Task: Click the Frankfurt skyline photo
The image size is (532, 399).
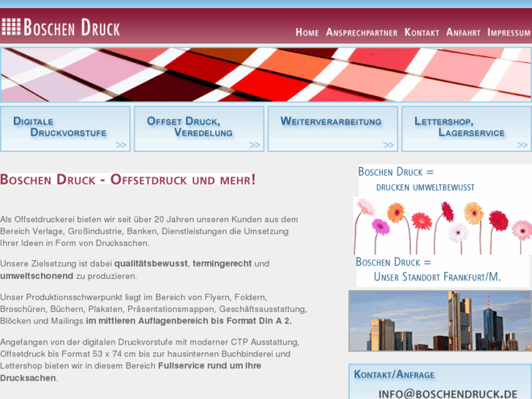Action: point(440,321)
